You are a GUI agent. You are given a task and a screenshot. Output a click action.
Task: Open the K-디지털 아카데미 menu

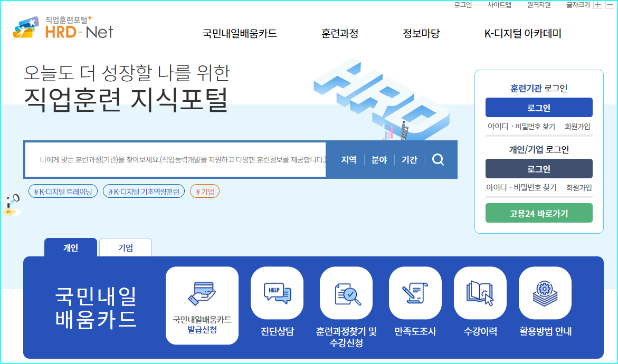(522, 33)
